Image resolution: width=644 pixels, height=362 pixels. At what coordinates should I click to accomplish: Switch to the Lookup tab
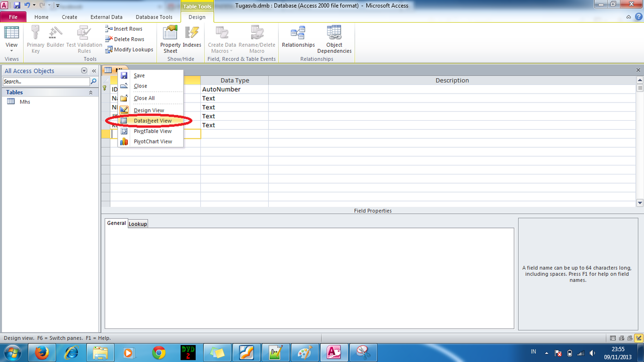coord(137,224)
